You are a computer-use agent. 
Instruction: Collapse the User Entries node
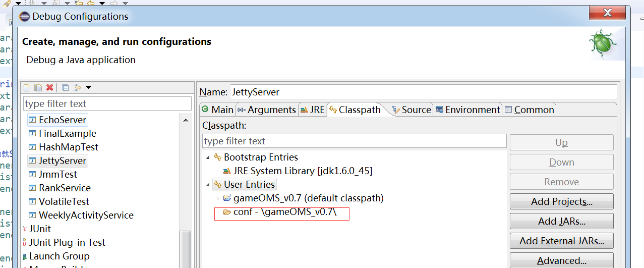(x=207, y=185)
